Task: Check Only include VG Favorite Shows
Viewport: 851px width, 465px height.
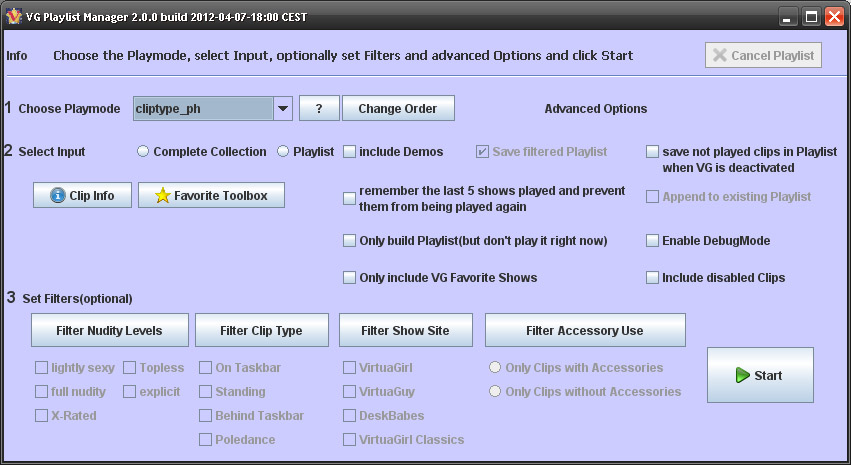Action: click(x=350, y=278)
